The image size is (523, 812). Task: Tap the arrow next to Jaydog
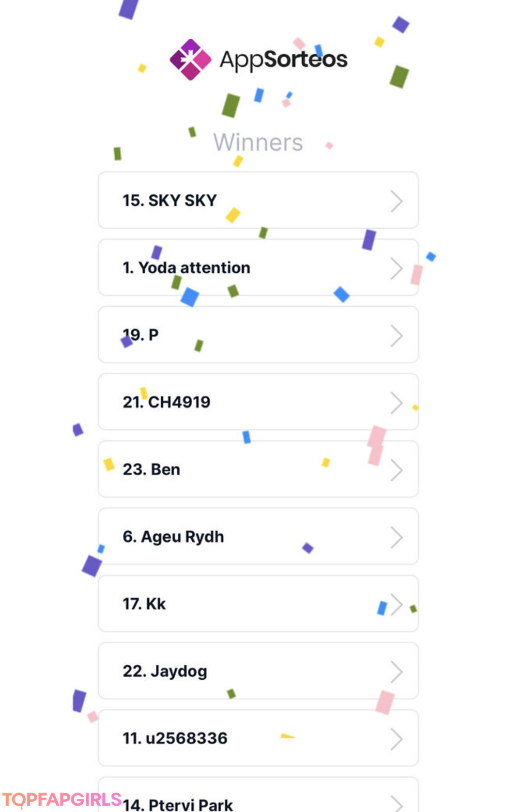pos(397,672)
